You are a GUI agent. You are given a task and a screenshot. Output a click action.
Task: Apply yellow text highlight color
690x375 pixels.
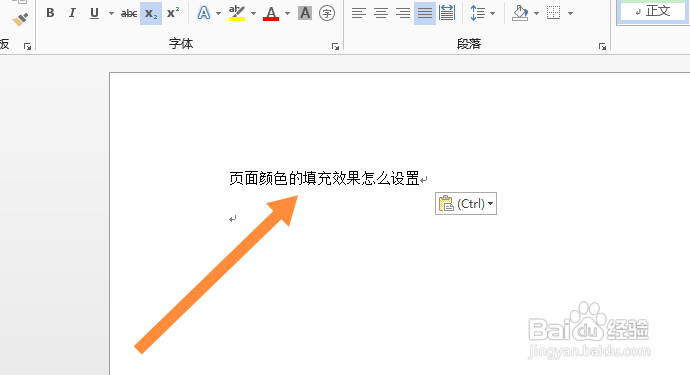[237, 13]
